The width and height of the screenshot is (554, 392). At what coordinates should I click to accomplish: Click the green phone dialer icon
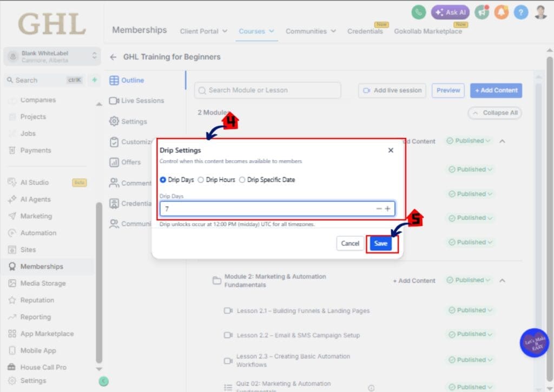coord(418,12)
